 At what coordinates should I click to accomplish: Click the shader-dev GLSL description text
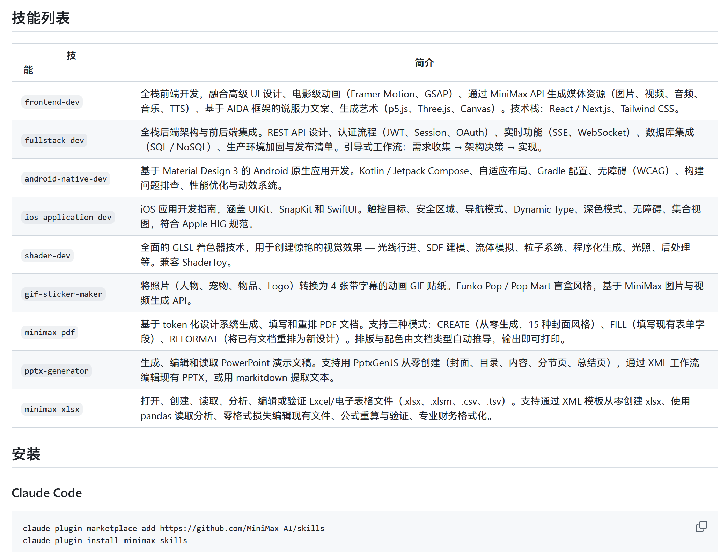pyautogui.click(x=415, y=255)
